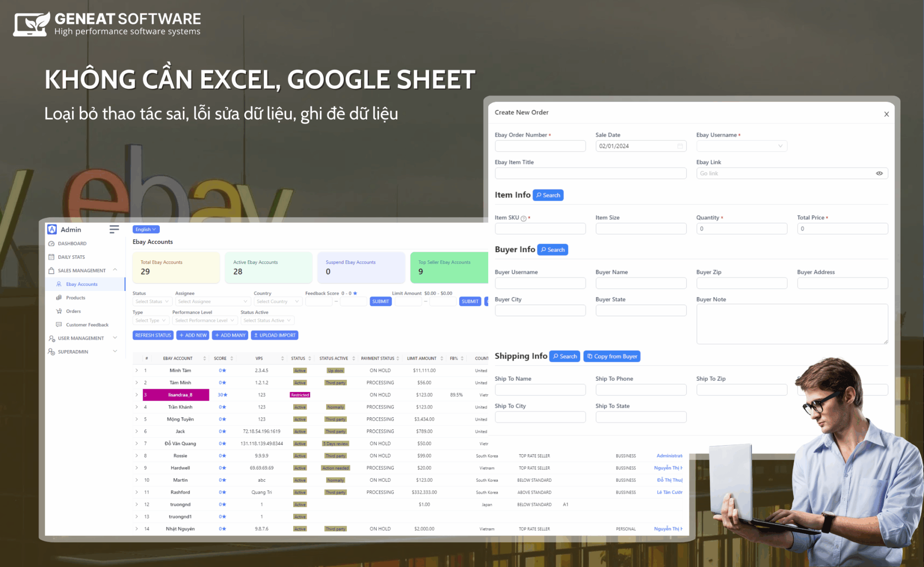Close the Create New Order dialog
Viewport: 924px width, 567px height.
click(x=887, y=114)
